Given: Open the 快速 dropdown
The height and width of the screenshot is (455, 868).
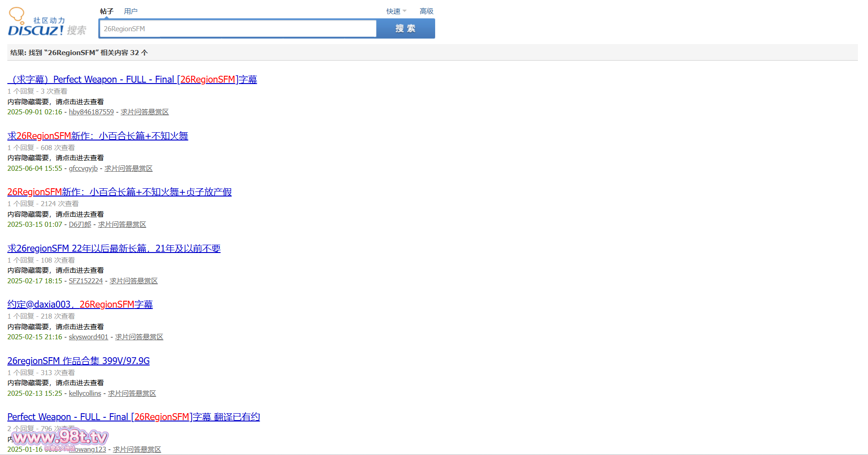Looking at the screenshot, I should pos(396,11).
